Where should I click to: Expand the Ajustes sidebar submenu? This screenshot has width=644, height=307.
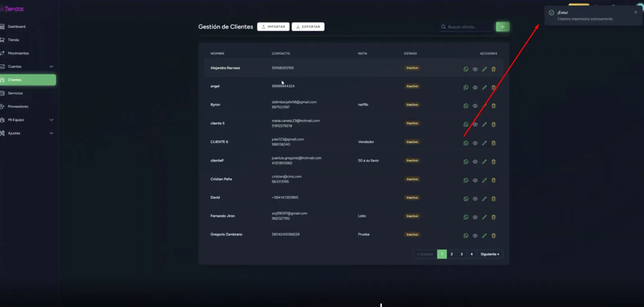pos(51,133)
